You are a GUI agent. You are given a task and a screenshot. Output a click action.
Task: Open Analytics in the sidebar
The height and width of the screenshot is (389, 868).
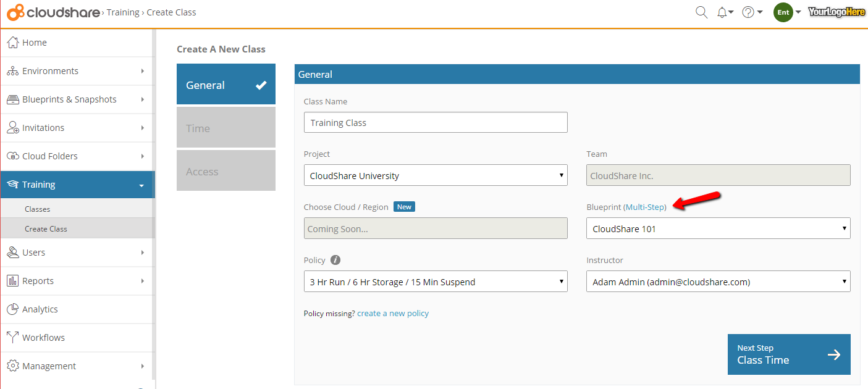click(x=77, y=309)
